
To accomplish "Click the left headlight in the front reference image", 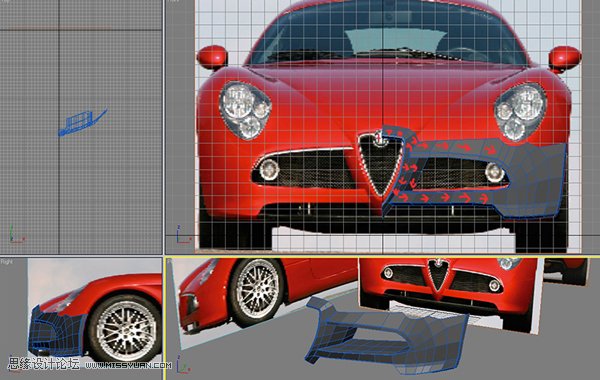I will [245, 110].
